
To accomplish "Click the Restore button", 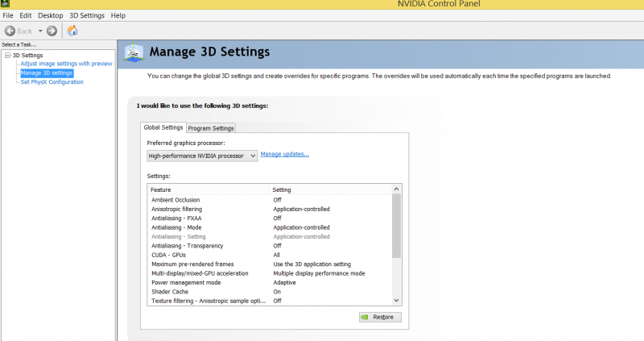I will tap(380, 317).
